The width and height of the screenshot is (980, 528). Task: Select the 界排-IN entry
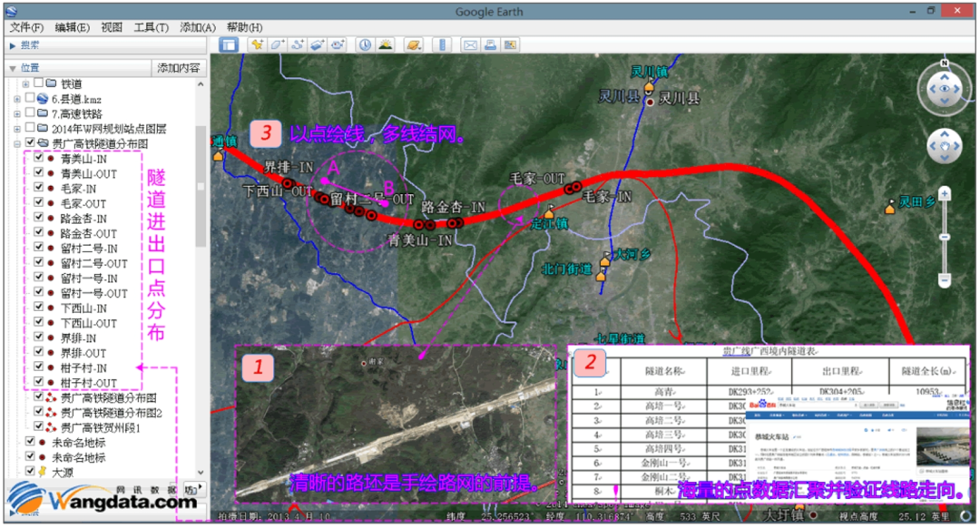coord(78,338)
